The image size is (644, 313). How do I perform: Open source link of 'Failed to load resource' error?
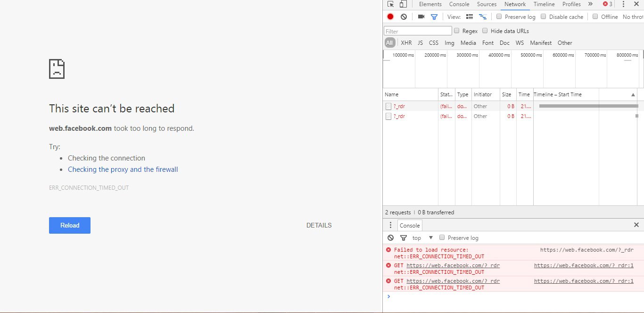pos(587,250)
